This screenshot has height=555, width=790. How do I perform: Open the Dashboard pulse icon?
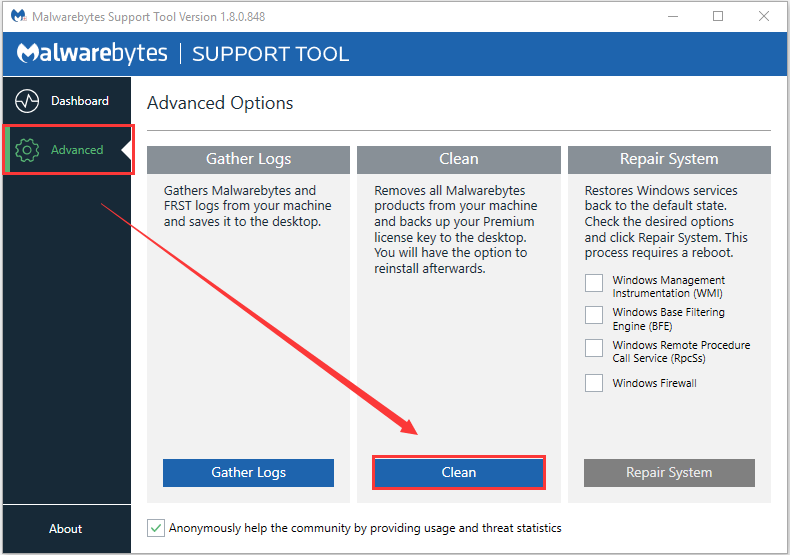(27, 101)
